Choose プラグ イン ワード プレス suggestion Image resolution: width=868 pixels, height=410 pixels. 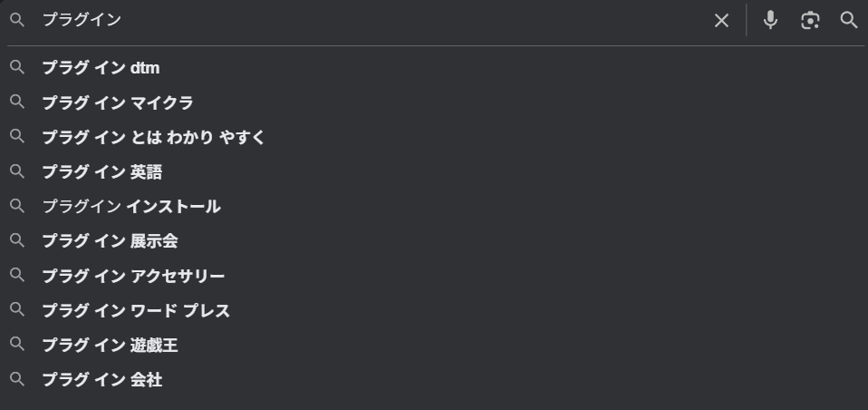[136, 310]
